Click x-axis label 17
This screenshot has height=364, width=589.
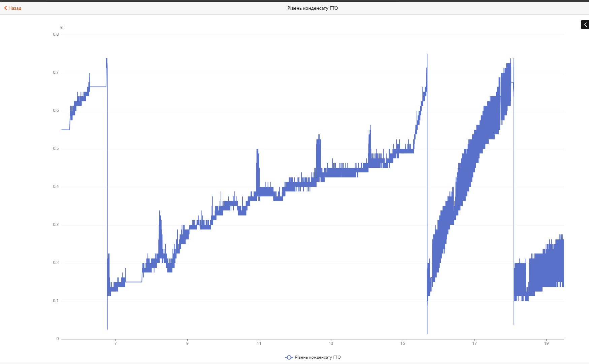coord(475,343)
